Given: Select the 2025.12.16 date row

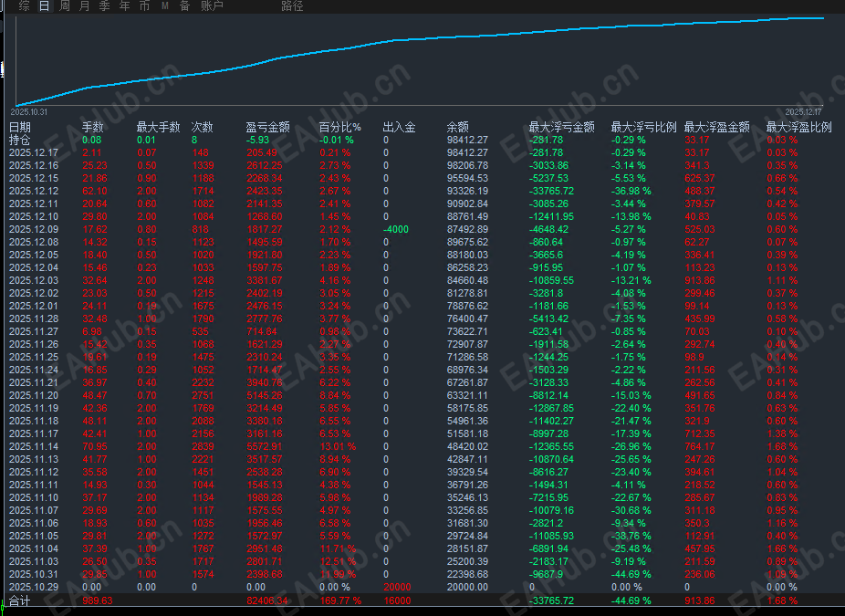Looking at the screenshot, I should (x=34, y=165).
